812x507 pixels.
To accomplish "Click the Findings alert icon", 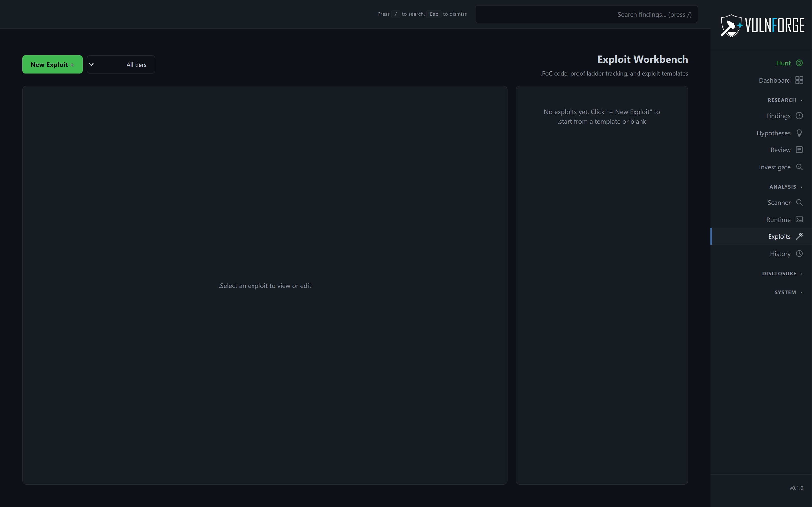I will pos(800,116).
